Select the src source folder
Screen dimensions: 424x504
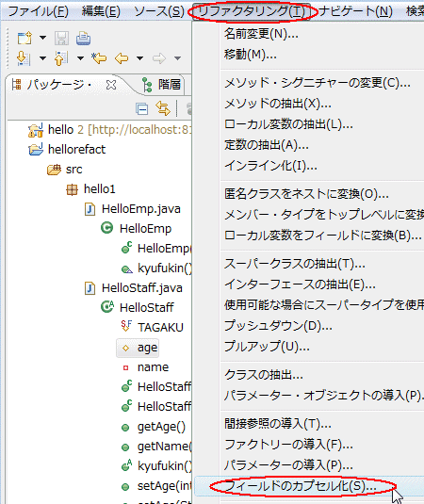tap(65, 169)
